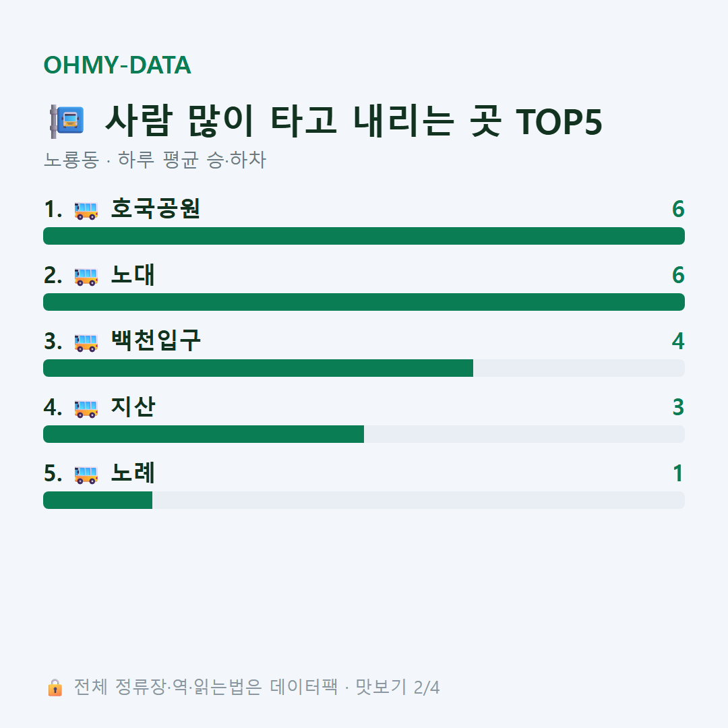Click the bus icon beside 지산
Image resolution: width=728 pixels, height=728 pixels.
coord(86,408)
